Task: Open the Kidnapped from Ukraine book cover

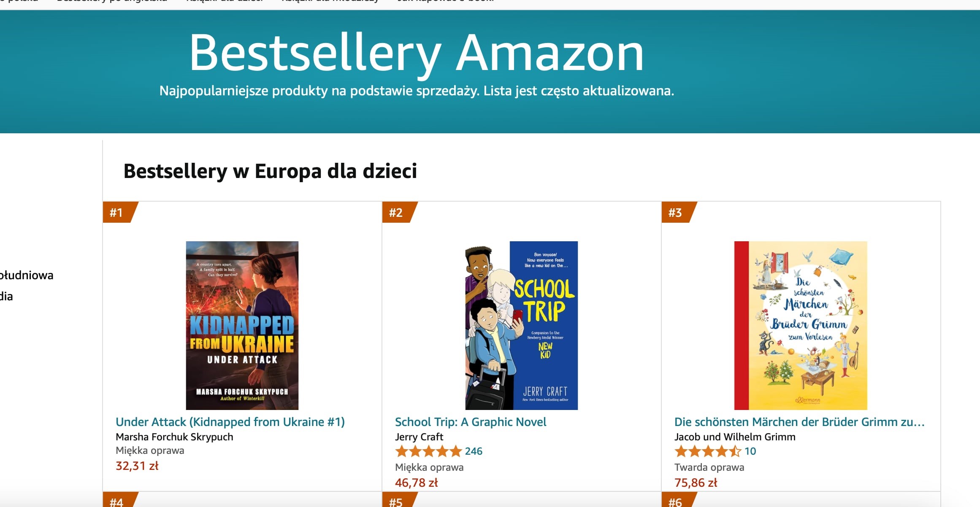Action: [x=242, y=325]
